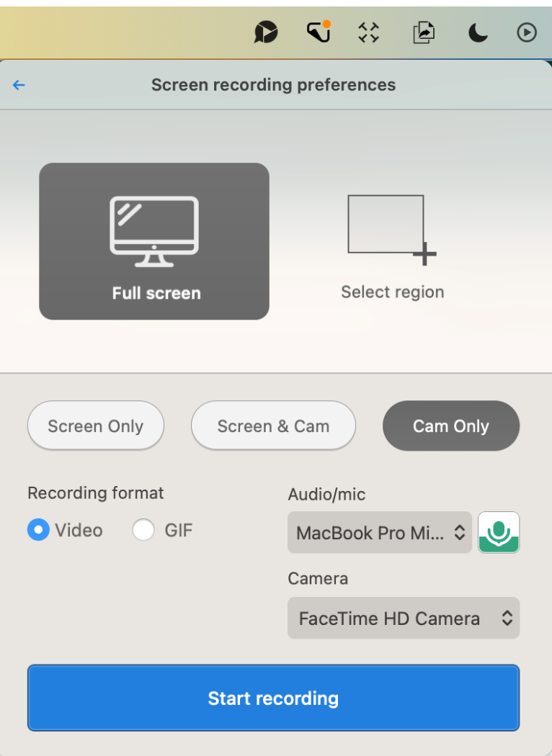Open the MacBook Pro Mi... audio dropdown
Screen dimensions: 552x756
click(380, 532)
